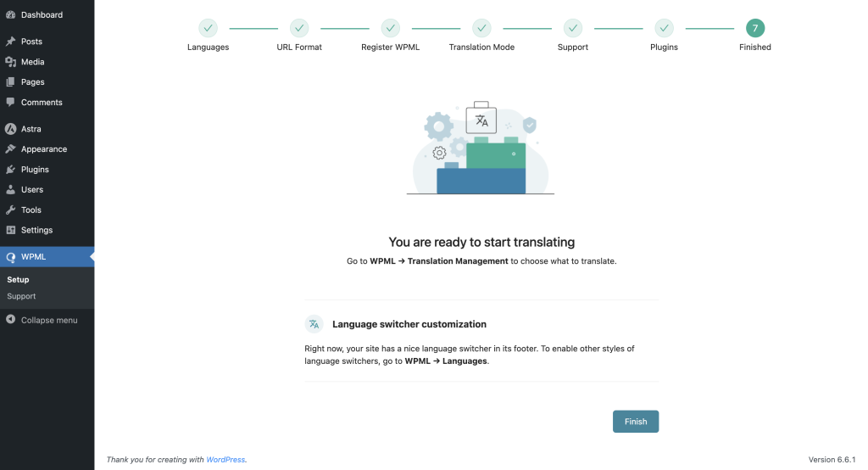Image resolution: width=868 pixels, height=470 pixels.
Task: Click the Pages icon in sidebar
Action: tap(10, 82)
